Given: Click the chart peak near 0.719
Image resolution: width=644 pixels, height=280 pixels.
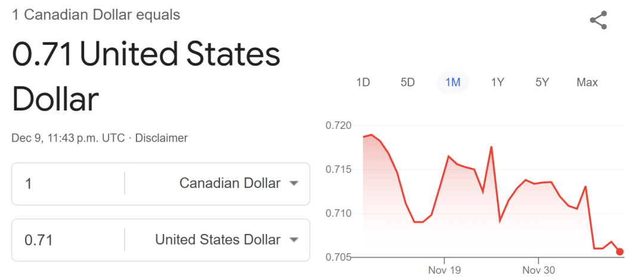Looking at the screenshot, I should [371, 134].
